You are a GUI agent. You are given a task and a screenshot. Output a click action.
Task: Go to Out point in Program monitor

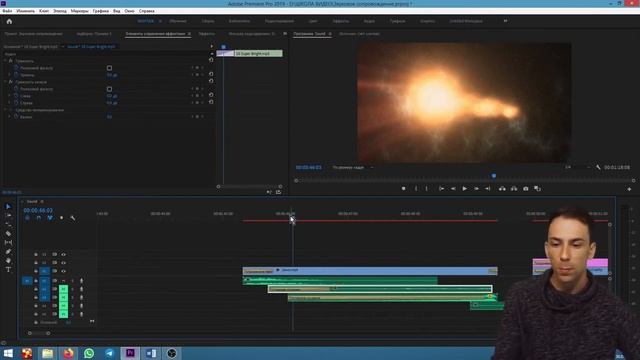(488, 189)
